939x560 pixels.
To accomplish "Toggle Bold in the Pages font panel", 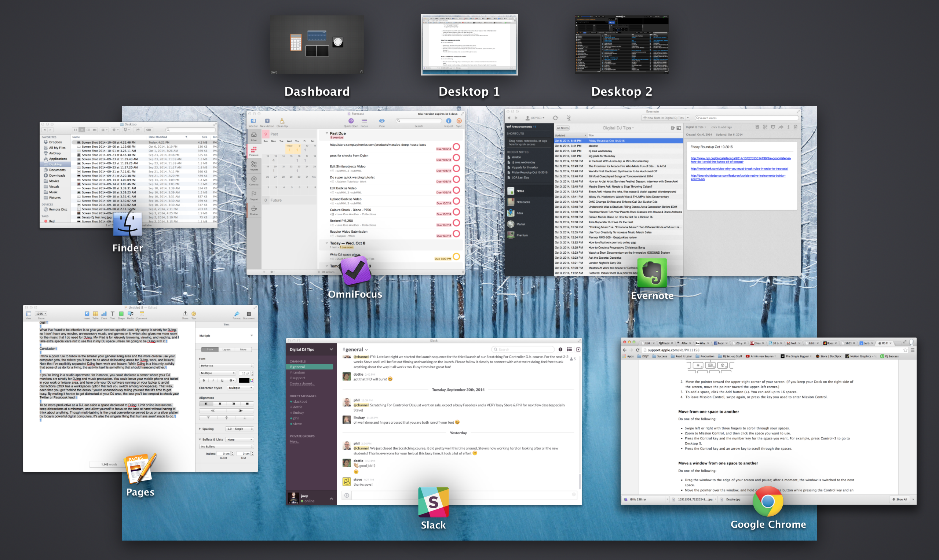I will pyautogui.click(x=204, y=380).
